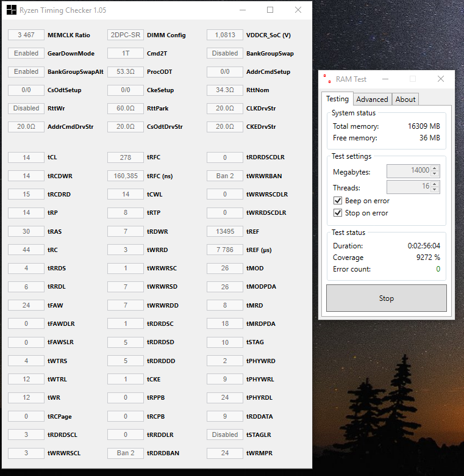Click the tMOD value 26
Viewport: 464px width, 476px height.
225,268
